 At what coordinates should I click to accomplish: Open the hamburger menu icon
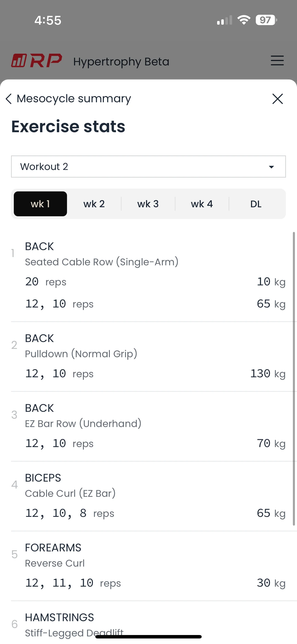click(277, 61)
